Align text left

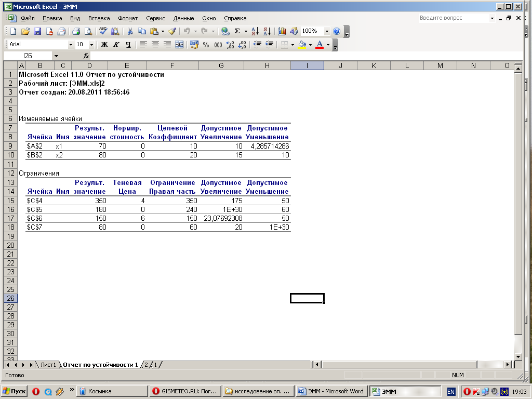click(143, 45)
